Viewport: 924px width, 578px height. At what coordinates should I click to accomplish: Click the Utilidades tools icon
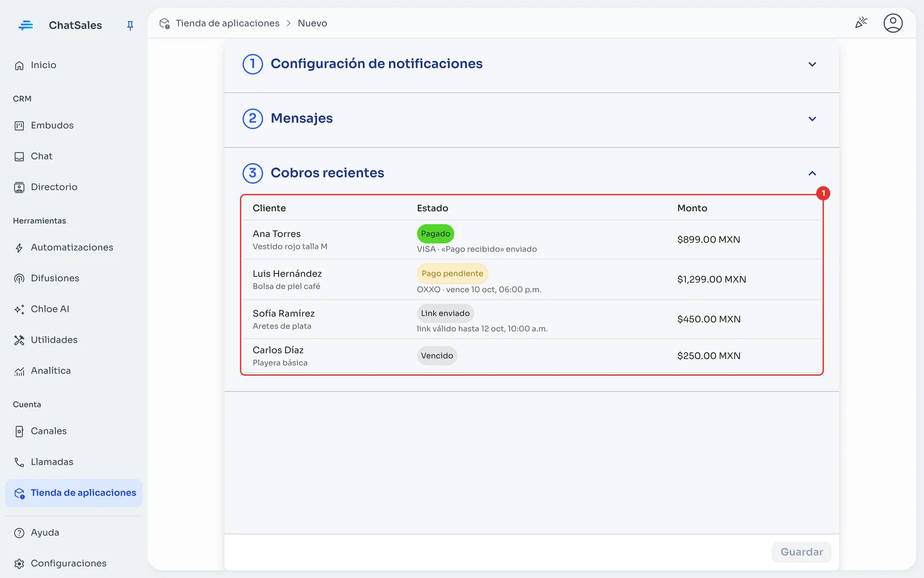[x=19, y=340]
